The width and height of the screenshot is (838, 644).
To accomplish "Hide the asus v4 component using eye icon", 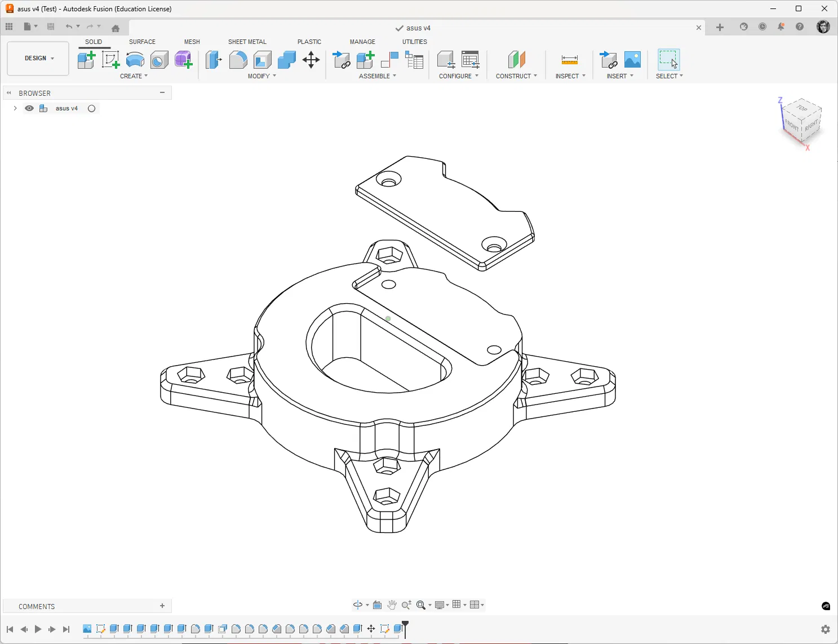I will coord(29,108).
